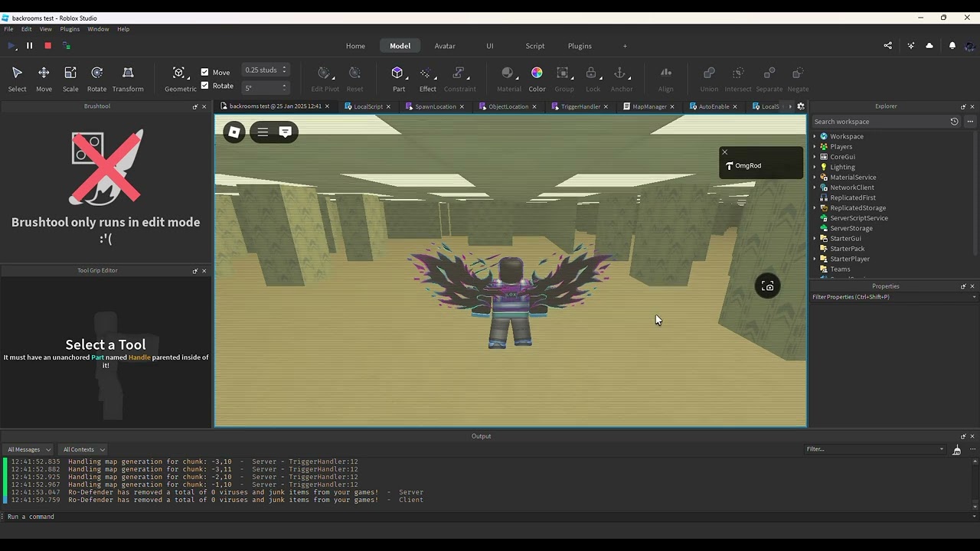Open the All Messages dropdown
980x551 pixels.
pyautogui.click(x=28, y=449)
